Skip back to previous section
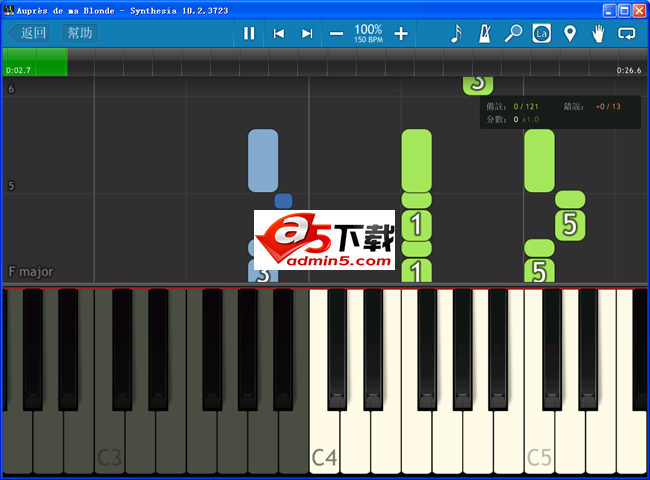 pyautogui.click(x=279, y=33)
